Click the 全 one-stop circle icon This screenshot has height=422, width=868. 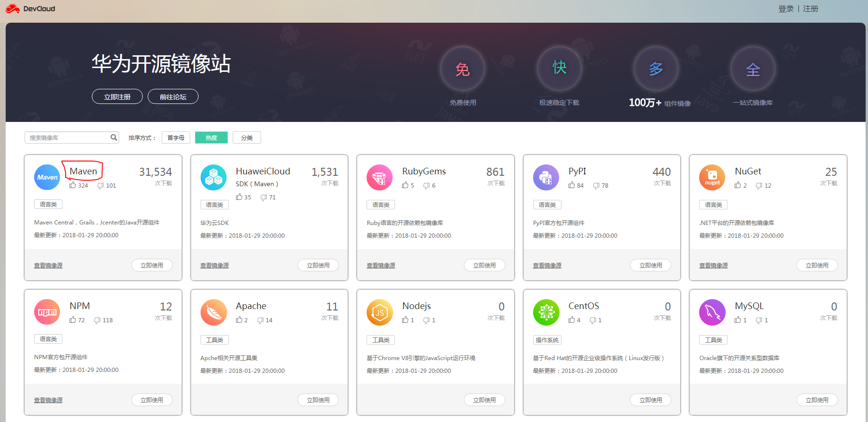(753, 69)
